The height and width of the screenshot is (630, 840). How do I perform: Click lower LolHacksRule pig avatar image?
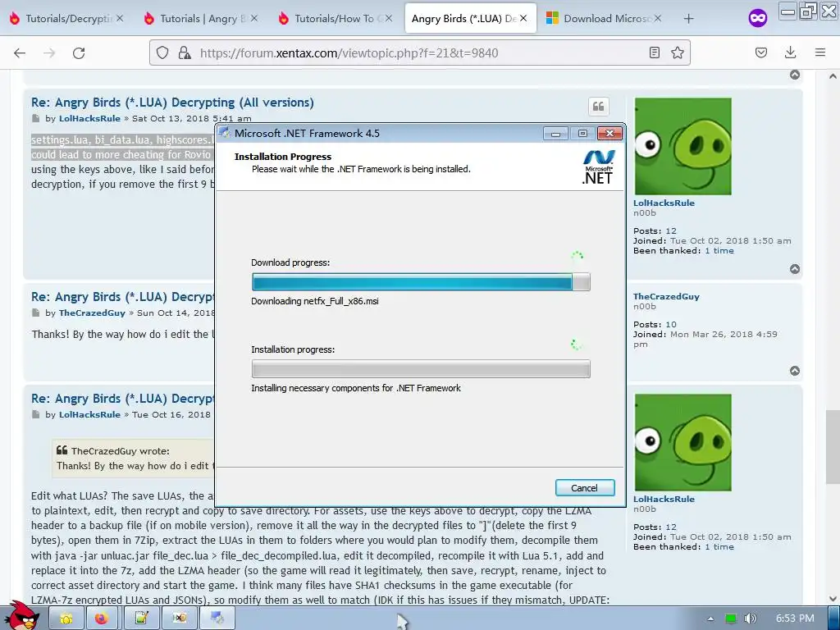(x=682, y=442)
